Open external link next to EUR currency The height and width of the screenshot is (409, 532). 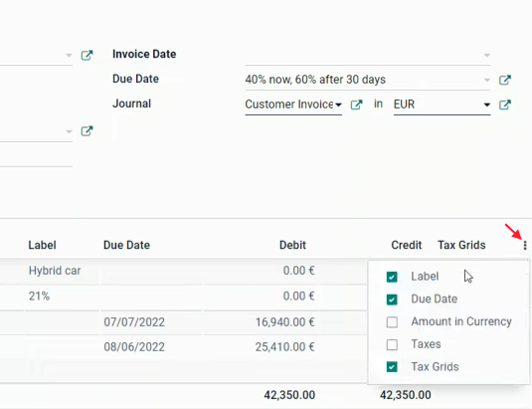click(505, 104)
